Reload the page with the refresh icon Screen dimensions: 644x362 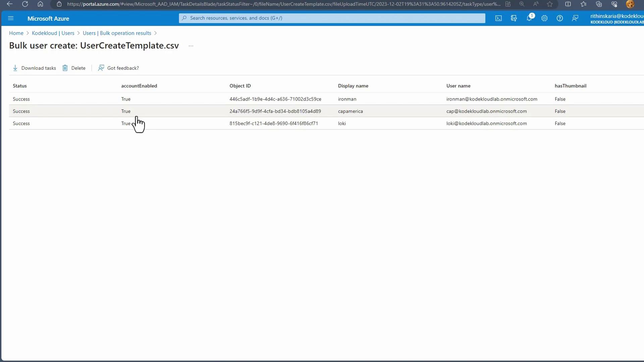(x=25, y=4)
